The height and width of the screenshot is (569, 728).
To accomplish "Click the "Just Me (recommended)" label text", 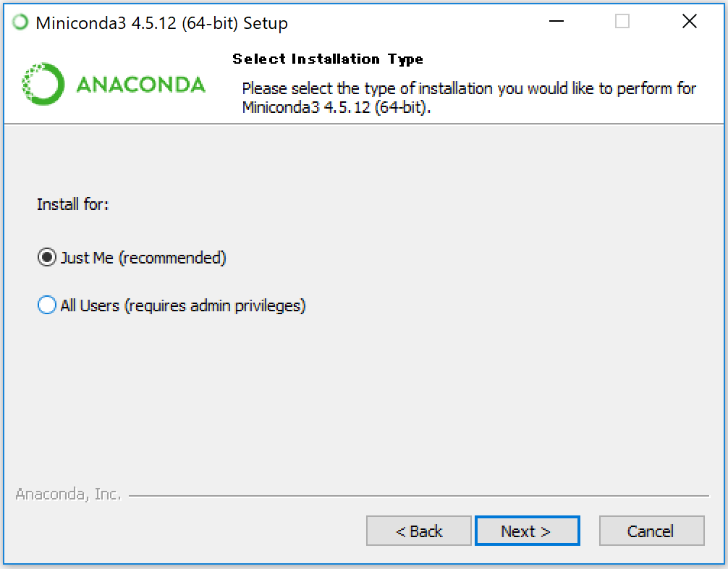I will [x=143, y=258].
